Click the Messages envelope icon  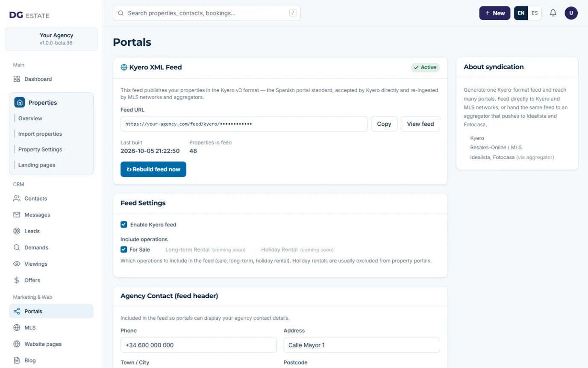(x=17, y=214)
